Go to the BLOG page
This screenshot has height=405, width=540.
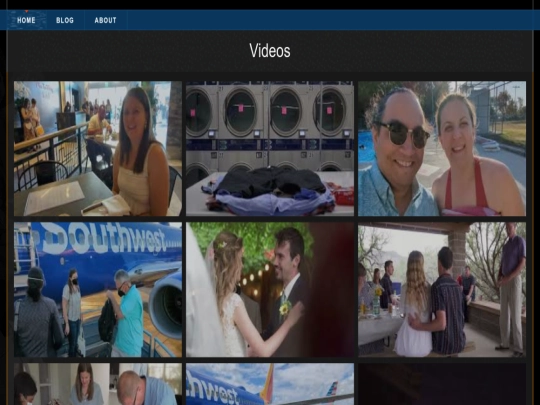(x=65, y=20)
